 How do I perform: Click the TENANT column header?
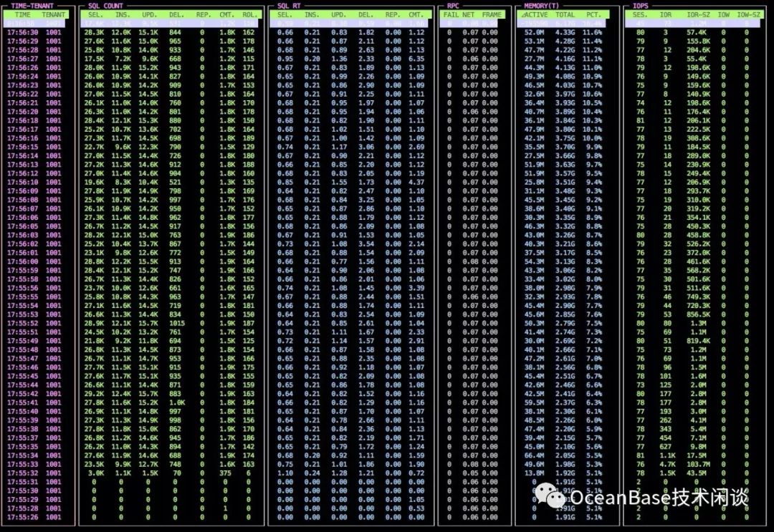(53, 15)
